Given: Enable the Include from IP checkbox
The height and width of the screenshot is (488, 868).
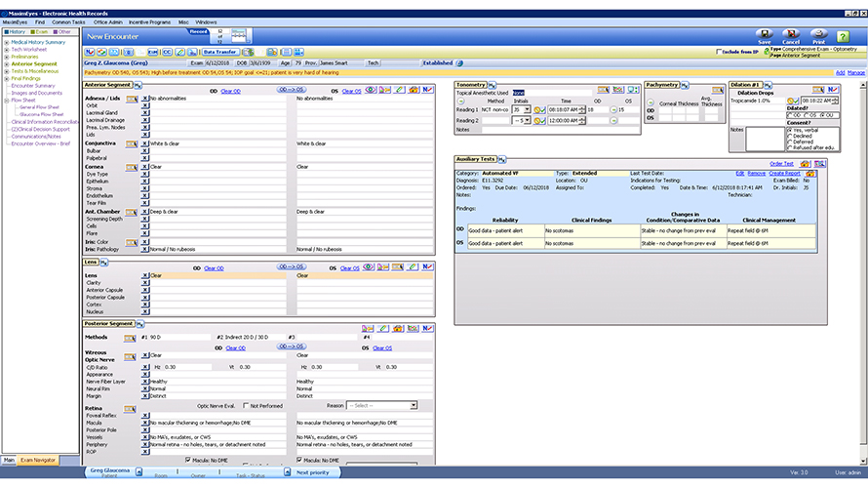Looking at the screenshot, I should [x=720, y=51].
